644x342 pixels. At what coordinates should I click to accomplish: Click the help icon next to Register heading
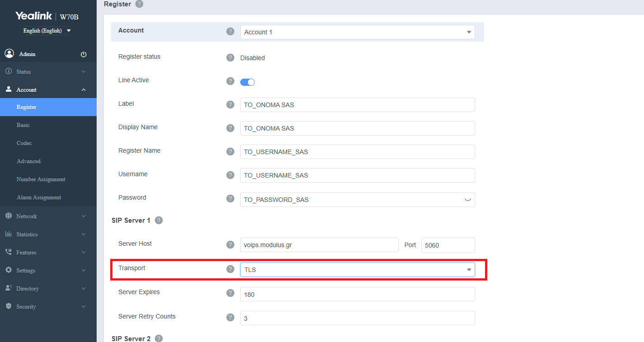click(139, 4)
